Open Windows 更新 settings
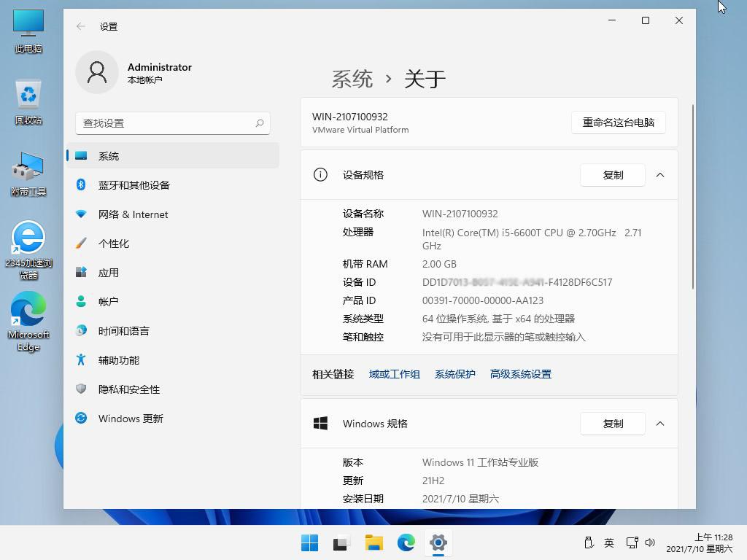747x560 pixels. point(172,418)
